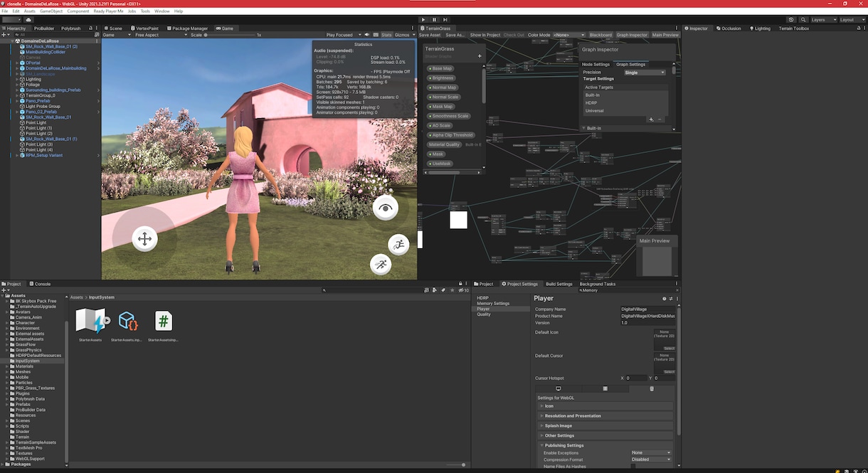Select the StarterAssets.inputsettings prefab icon
Image resolution: width=868 pixels, height=473 pixels.
[127, 322]
